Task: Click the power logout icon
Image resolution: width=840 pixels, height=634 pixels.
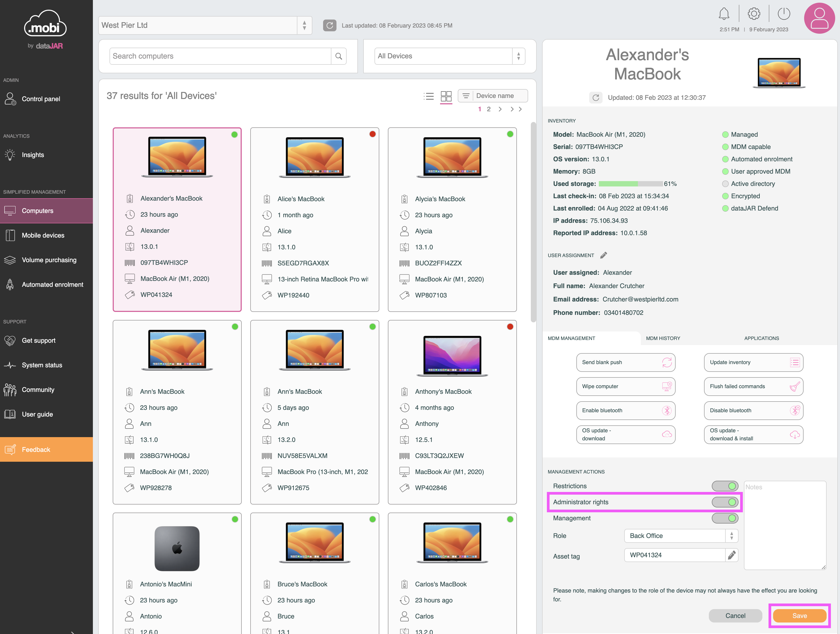Action: [x=784, y=14]
